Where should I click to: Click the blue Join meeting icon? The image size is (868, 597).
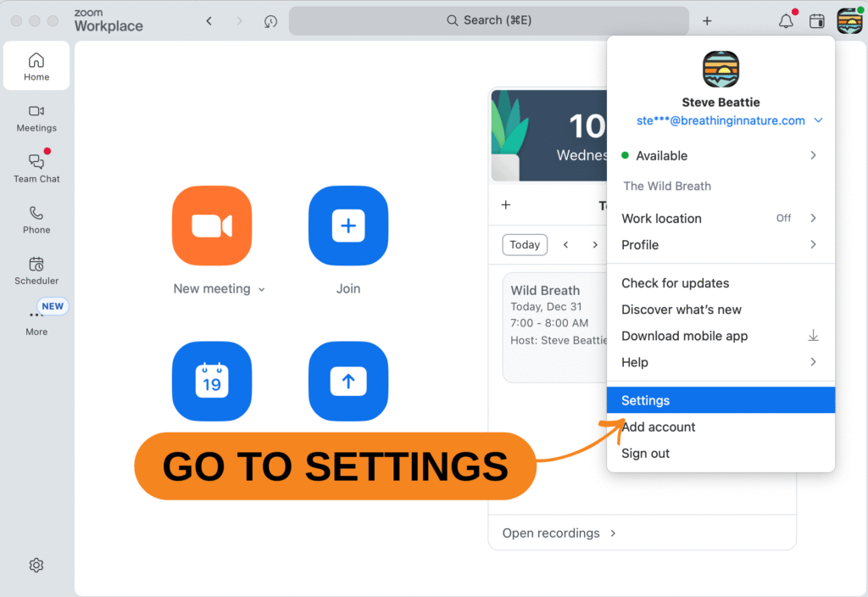[348, 226]
